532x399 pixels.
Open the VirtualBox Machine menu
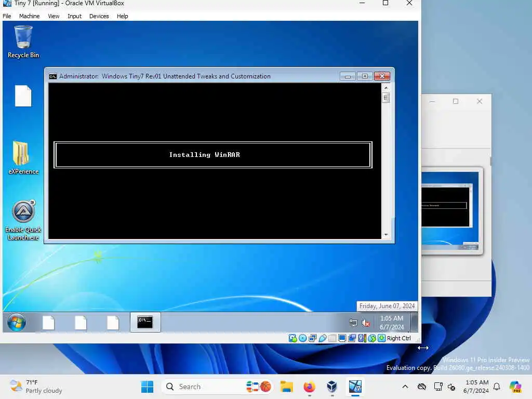(29, 16)
